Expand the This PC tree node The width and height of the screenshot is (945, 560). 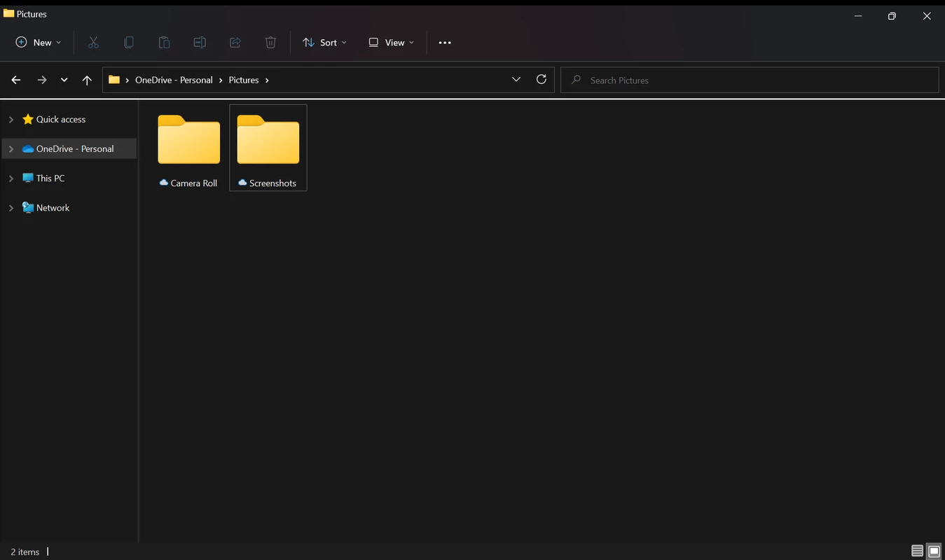[11, 178]
